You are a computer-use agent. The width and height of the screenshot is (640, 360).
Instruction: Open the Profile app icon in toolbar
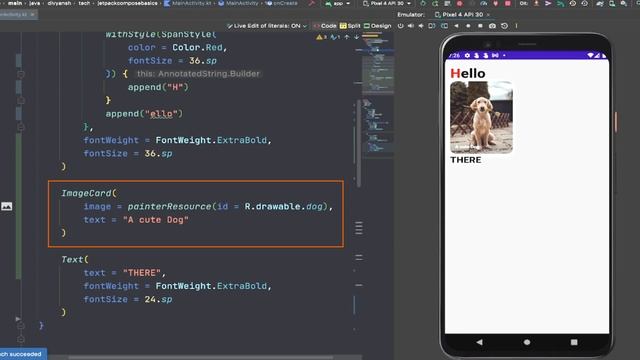click(483, 3)
